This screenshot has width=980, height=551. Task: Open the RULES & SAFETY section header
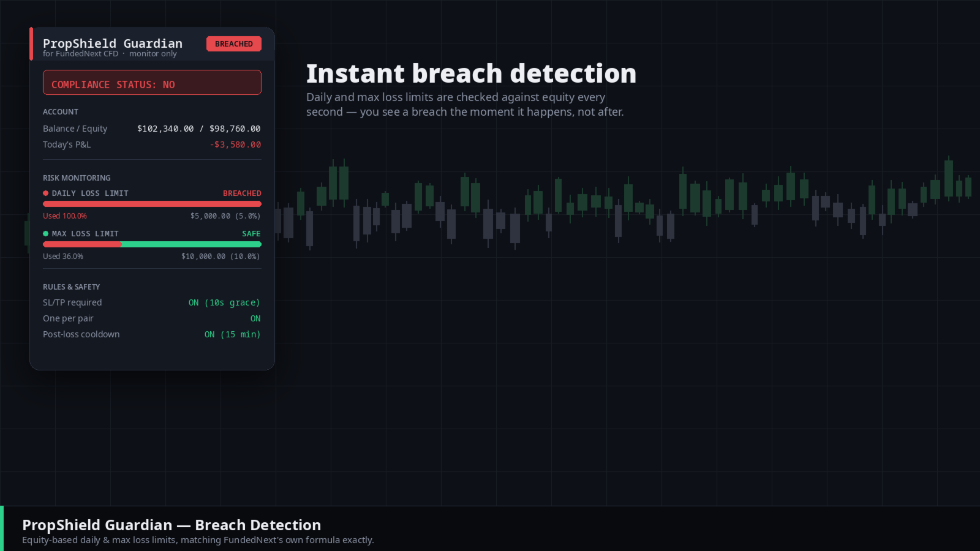71,287
